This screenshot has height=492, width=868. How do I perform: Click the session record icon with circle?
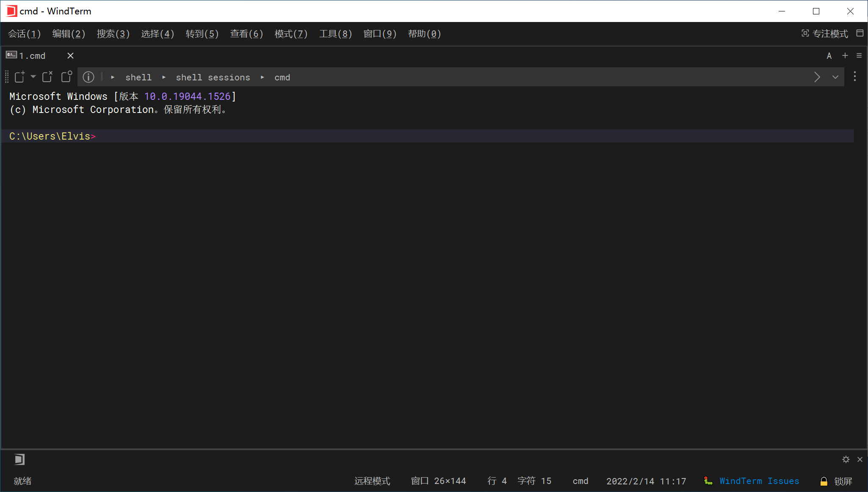point(66,77)
